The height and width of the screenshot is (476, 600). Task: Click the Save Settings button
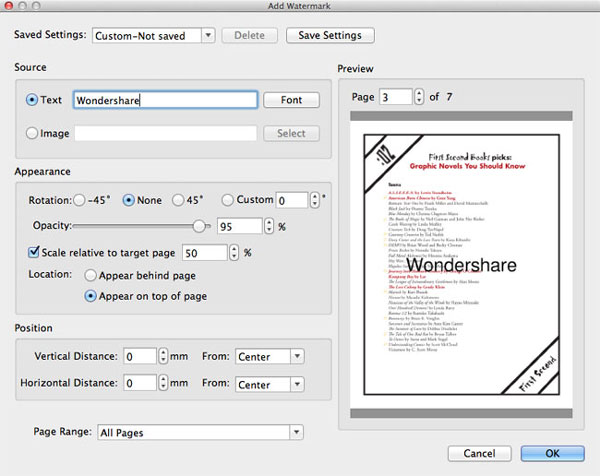330,35
